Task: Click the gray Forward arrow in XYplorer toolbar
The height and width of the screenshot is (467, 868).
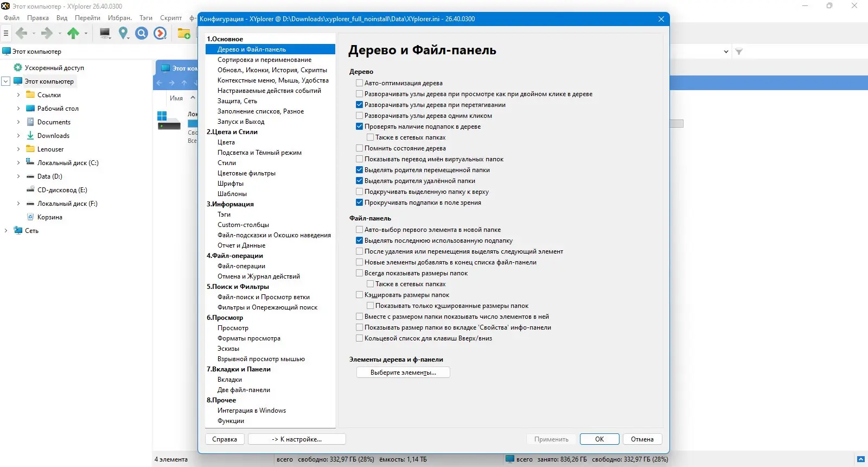Action: tap(47, 34)
